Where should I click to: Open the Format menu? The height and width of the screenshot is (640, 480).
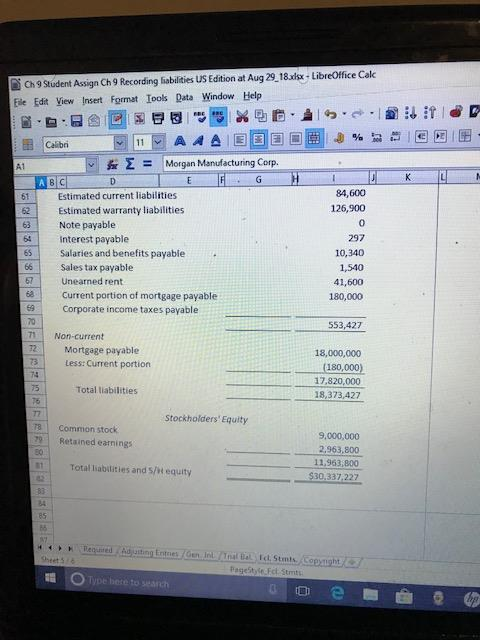coord(124,100)
